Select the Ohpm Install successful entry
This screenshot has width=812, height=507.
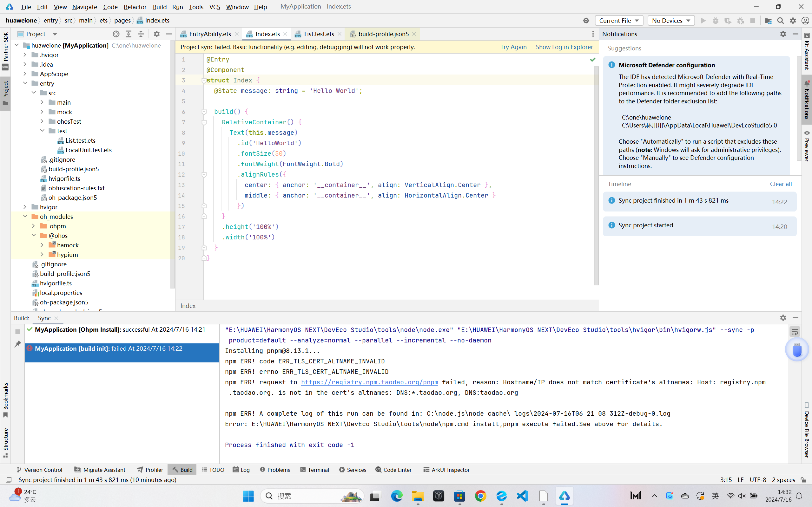click(x=122, y=329)
